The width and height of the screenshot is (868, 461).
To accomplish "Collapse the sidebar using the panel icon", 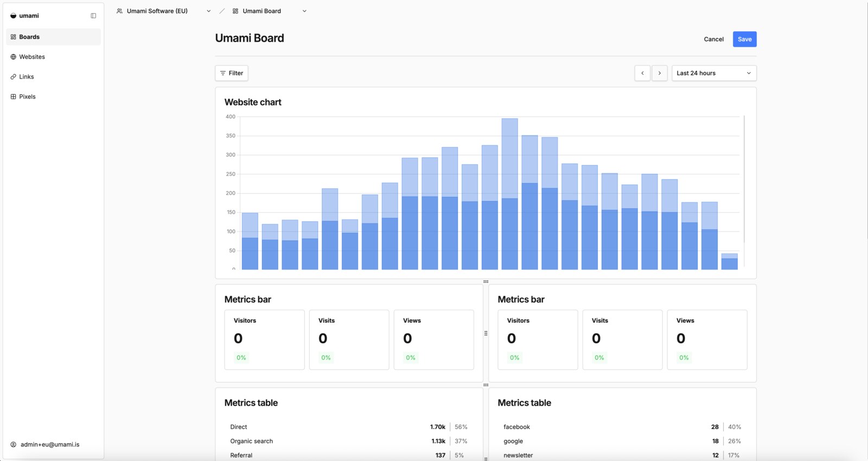I will point(93,16).
